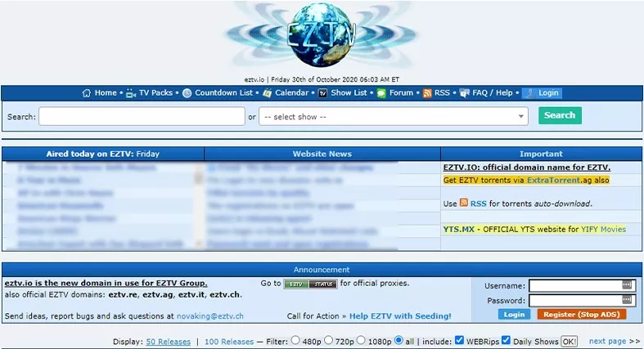The height and width of the screenshot is (349, 644).
Task: Open the Show List menu item
Action: [349, 93]
